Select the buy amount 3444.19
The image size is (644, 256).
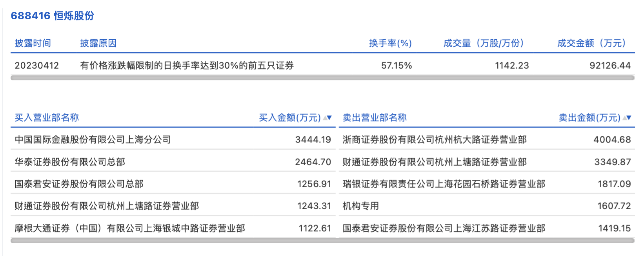point(313,139)
